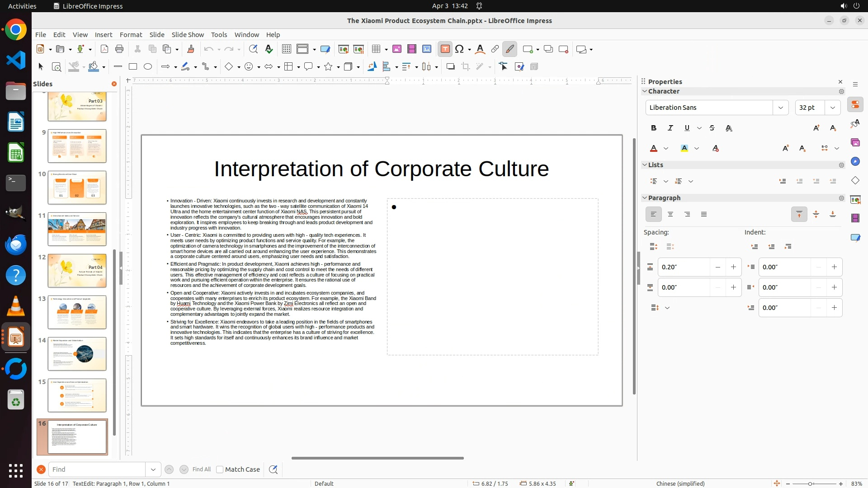Select the Ellipse shape tool
Viewport: 868px width, 488px height.
pos(148,67)
